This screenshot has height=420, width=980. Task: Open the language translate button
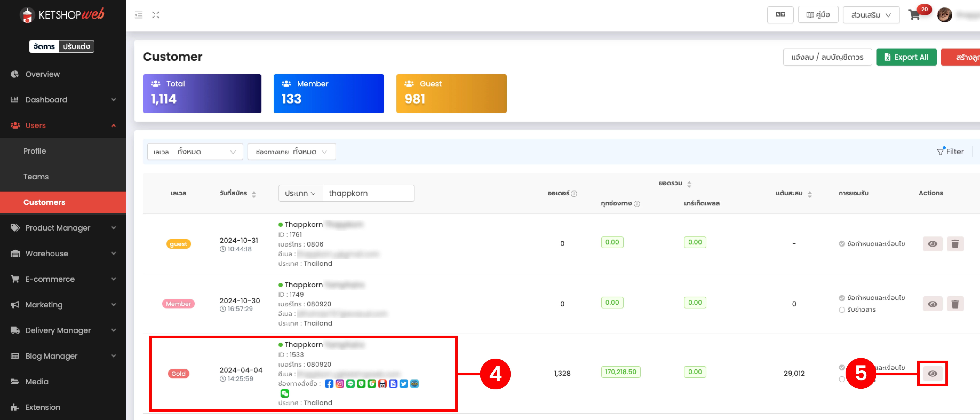pos(780,15)
